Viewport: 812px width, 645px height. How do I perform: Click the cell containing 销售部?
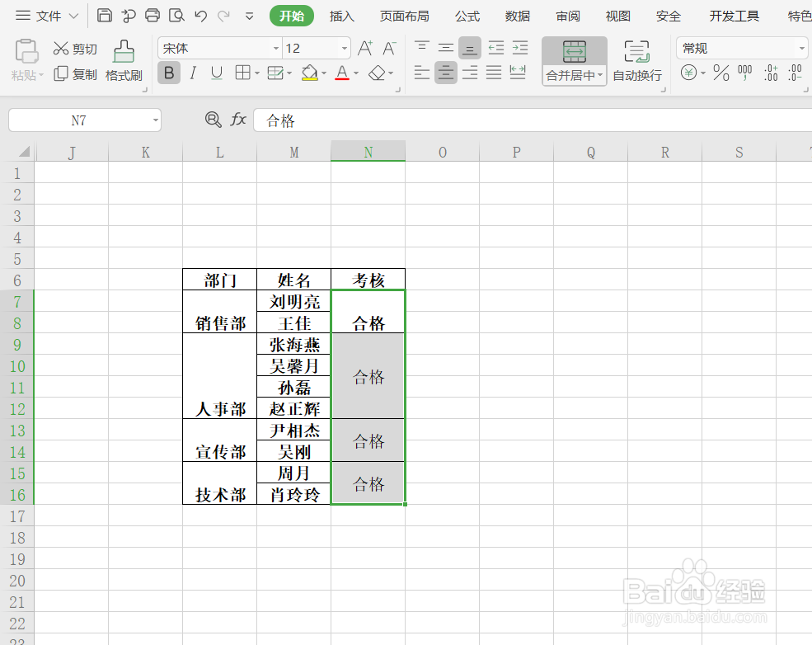click(219, 311)
